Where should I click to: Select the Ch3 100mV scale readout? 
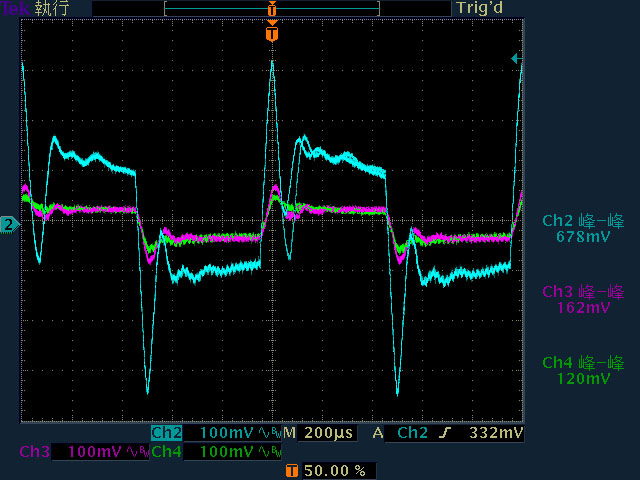tap(94, 452)
